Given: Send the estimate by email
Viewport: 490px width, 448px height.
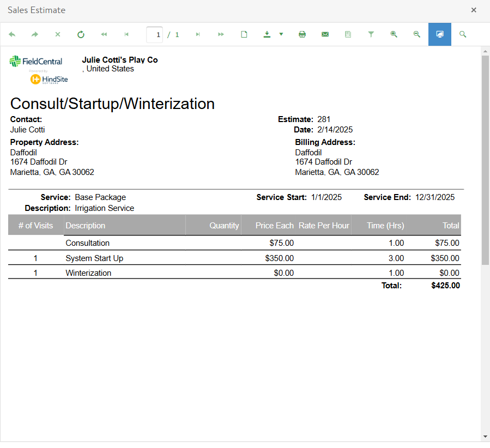Looking at the screenshot, I should pos(325,34).
